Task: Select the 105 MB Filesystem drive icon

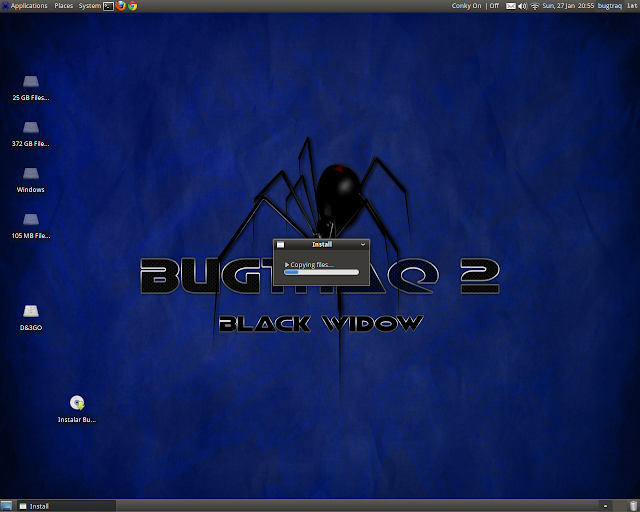Action: pos(31,226)
